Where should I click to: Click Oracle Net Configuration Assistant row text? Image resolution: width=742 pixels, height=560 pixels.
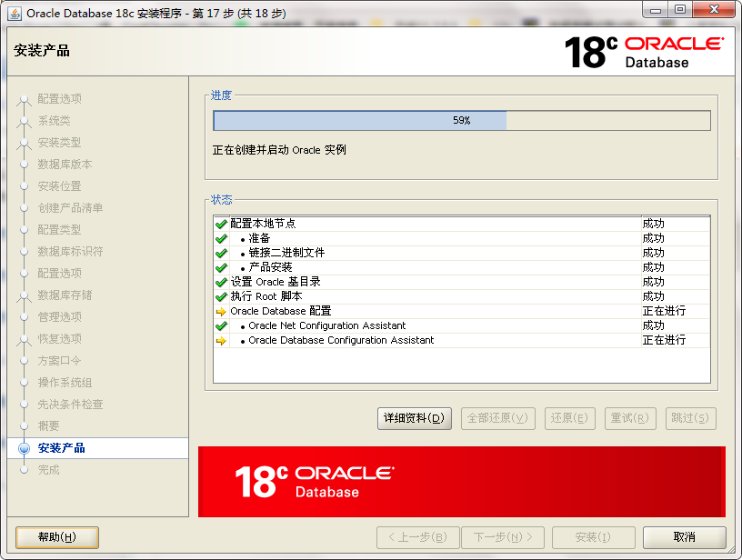(327, 325)
